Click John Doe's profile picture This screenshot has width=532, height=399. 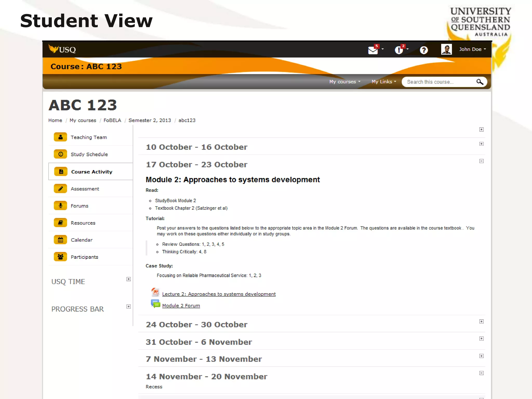click(x=446, y=49)
